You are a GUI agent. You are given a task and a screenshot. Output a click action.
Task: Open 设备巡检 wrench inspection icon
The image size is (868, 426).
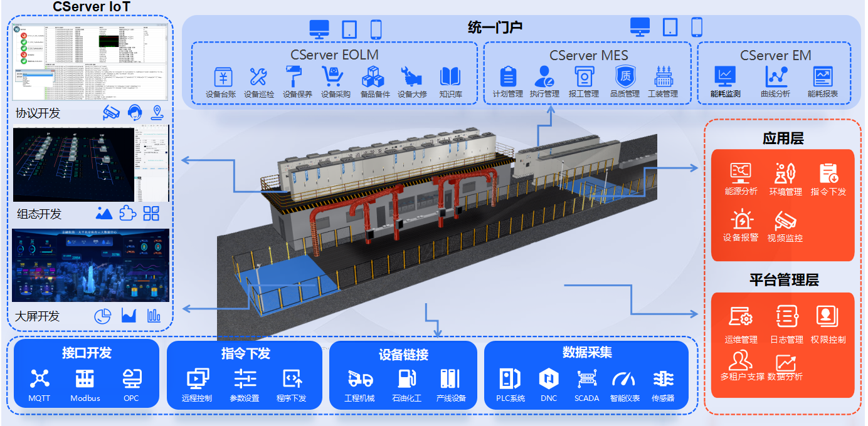[x=258, y=77]
